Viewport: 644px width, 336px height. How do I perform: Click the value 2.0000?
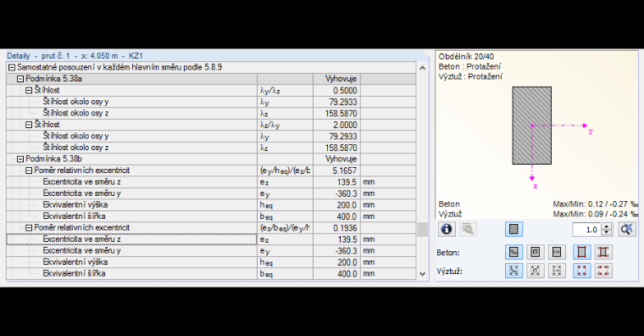click(x=345, y=125)
